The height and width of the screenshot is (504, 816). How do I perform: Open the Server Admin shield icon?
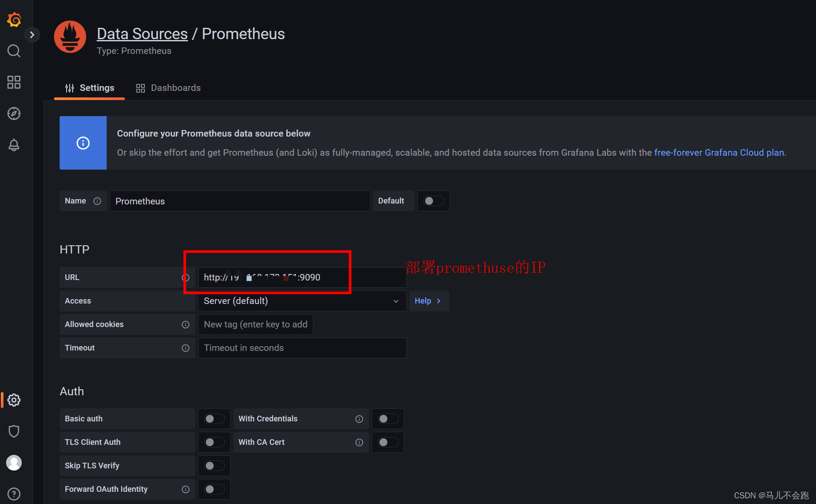[14, 431]
